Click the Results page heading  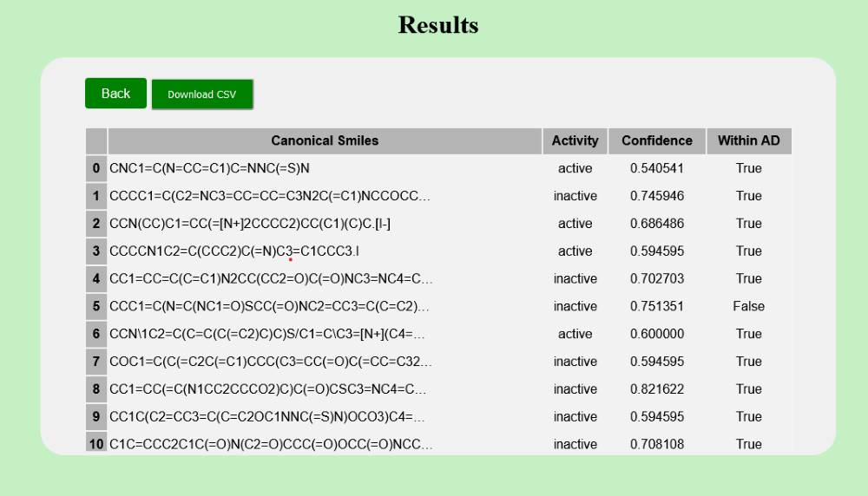pyautogui.click(x=438, y=25)
